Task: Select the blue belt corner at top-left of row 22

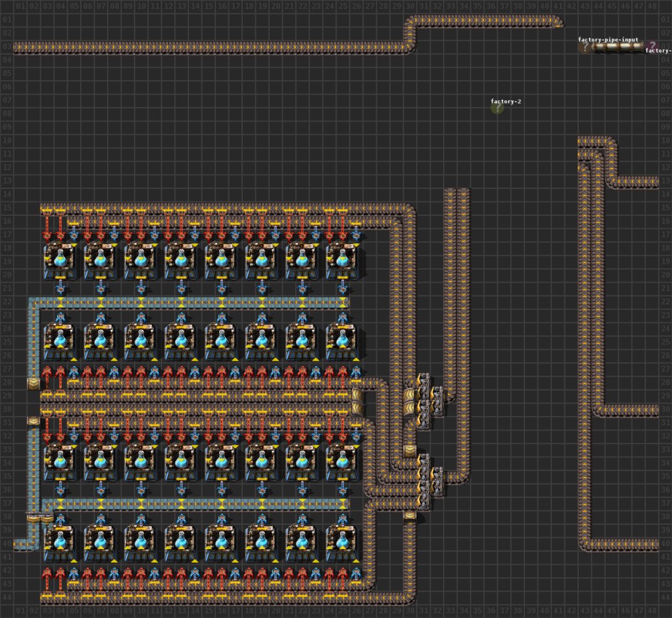Action: (33, 303)
